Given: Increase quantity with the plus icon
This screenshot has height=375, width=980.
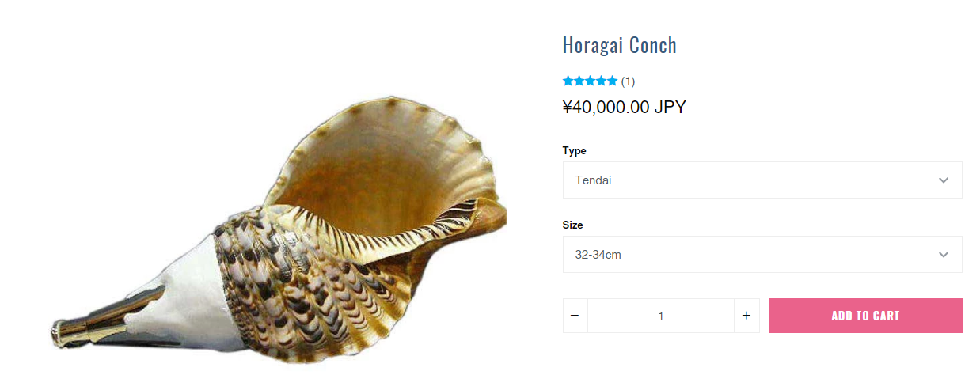Looking at the screenshot, I should pos(746,316).
